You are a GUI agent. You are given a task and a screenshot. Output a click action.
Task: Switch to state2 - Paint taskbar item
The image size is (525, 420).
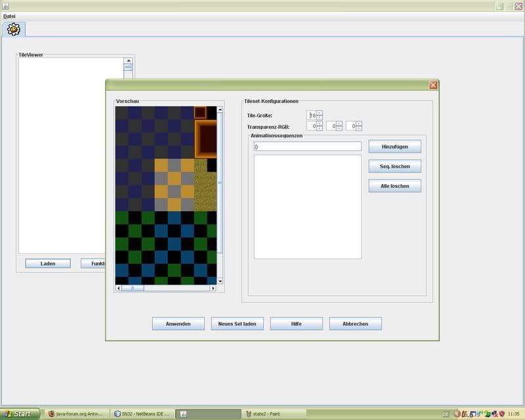click(x=274, y=414)
